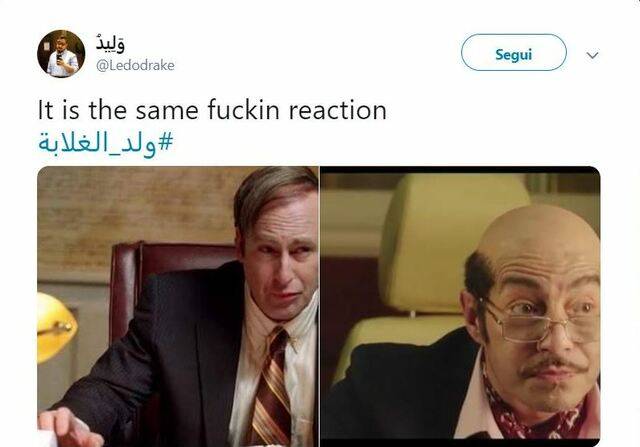640x447 pixels.
Task: Click the eyeglasses on the bald man
Action: pyautogui.click(x=541, y=322)
